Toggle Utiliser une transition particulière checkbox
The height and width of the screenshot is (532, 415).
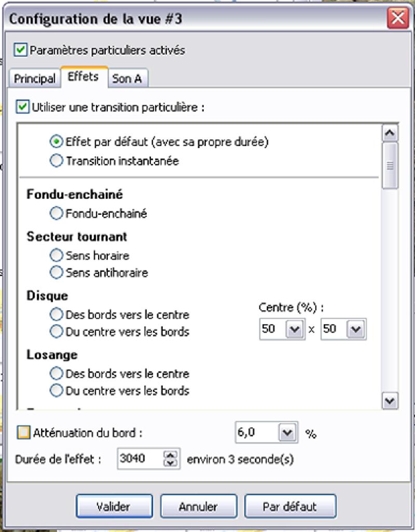click(x=22, y=107)
